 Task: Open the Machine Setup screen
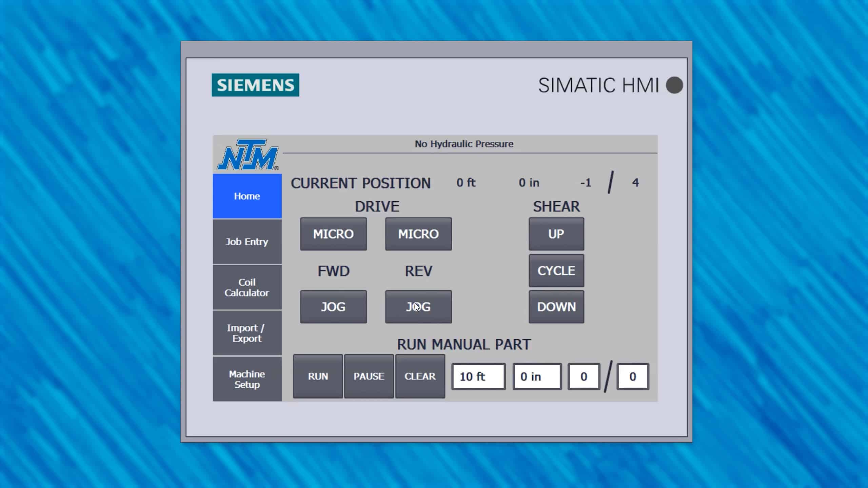click(247, 379)
